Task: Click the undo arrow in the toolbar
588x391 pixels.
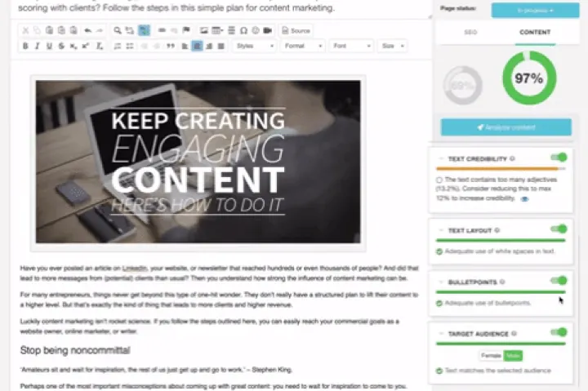Action: coord(87,30)
